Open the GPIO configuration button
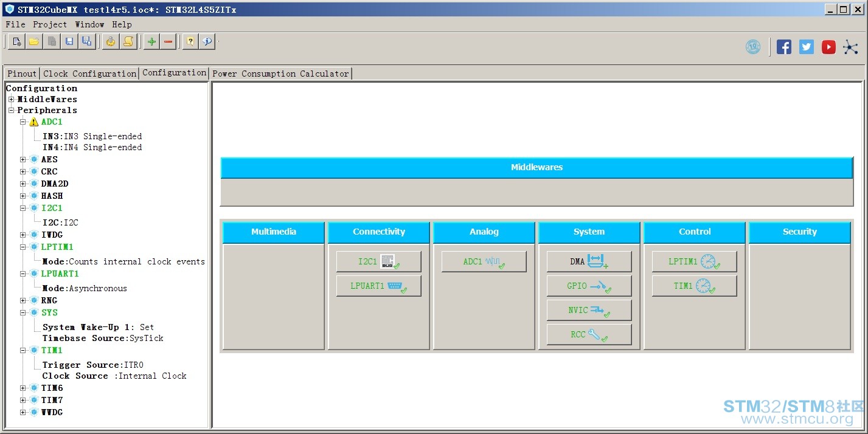The width and height of the screenshot is (868, 434). 589,286
